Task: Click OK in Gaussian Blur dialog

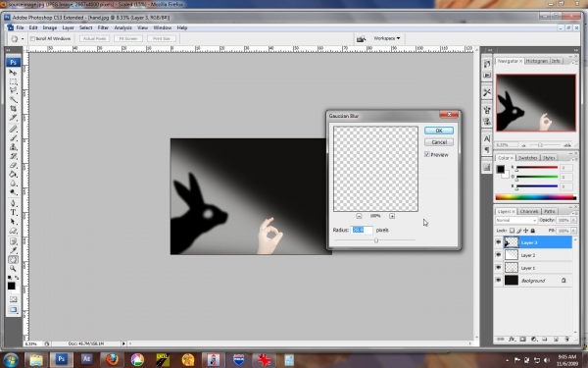Action: click(x=439, y=131)
